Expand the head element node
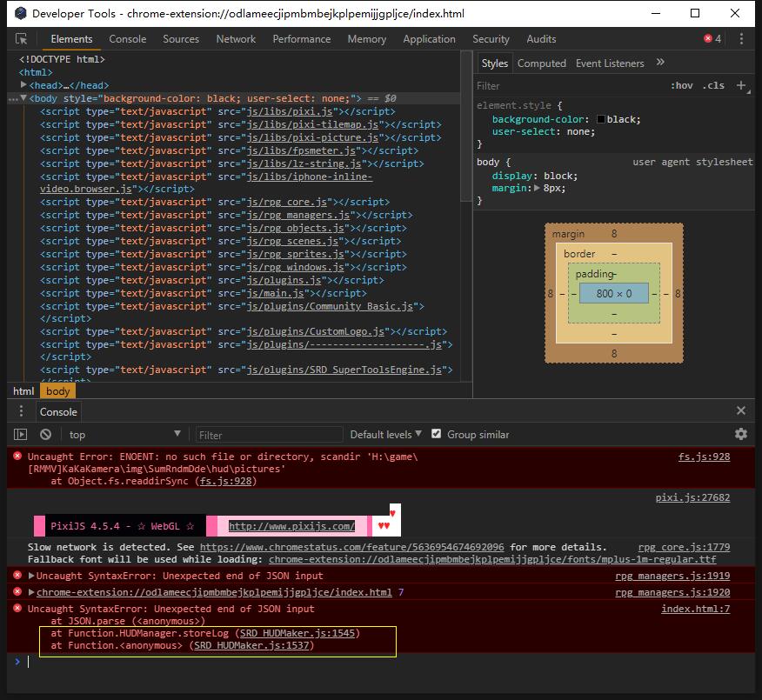Viewport: 762px width, 700px height. (23, 85)
